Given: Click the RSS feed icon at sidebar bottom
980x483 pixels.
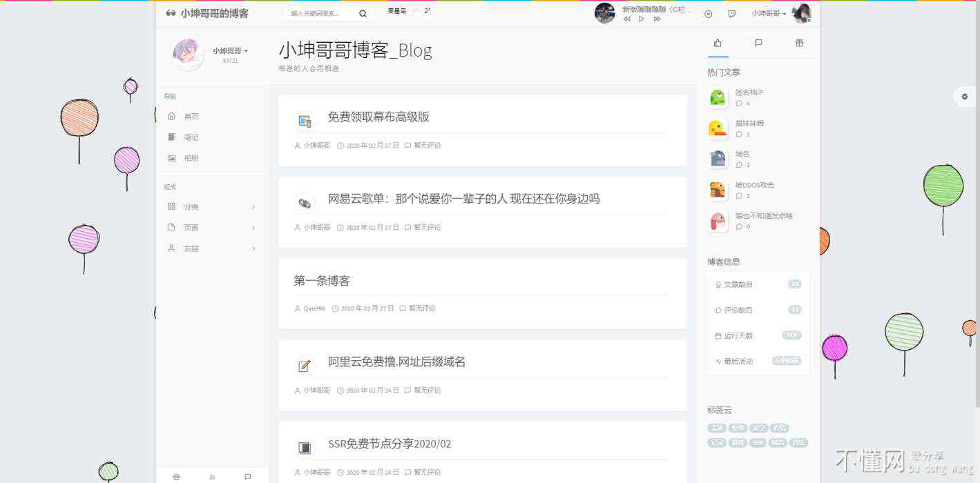Looking at the screenshot, I should pos(212,477).
